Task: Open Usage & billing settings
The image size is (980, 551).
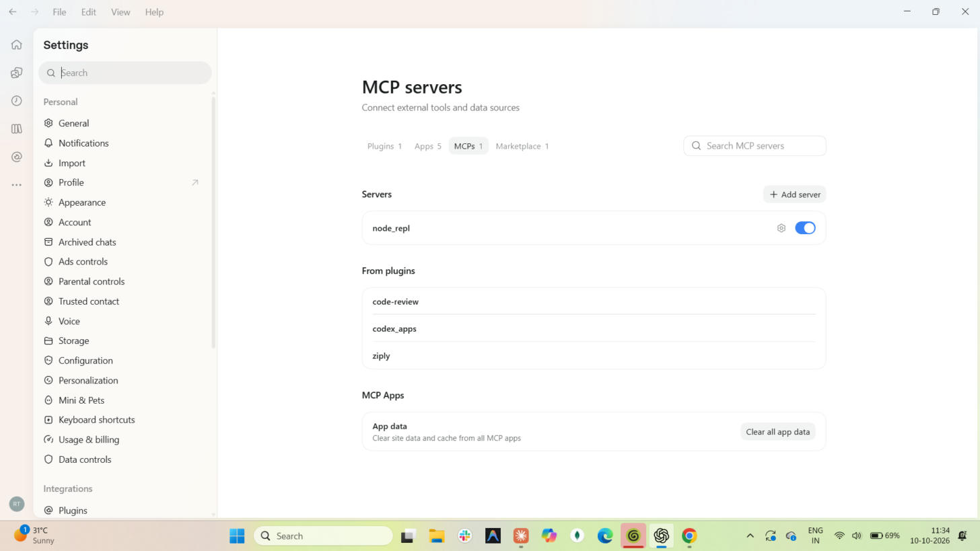Action: [x=125, y=440]
